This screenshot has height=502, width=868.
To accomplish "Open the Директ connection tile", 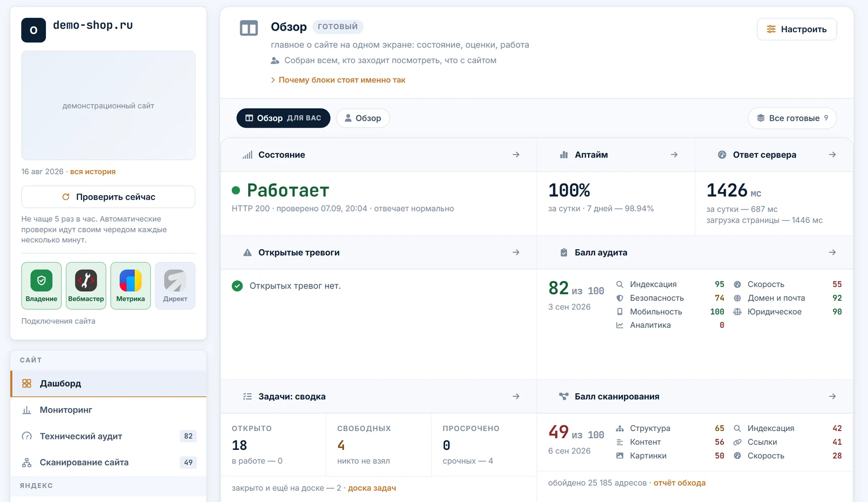I will pos(175,285).
